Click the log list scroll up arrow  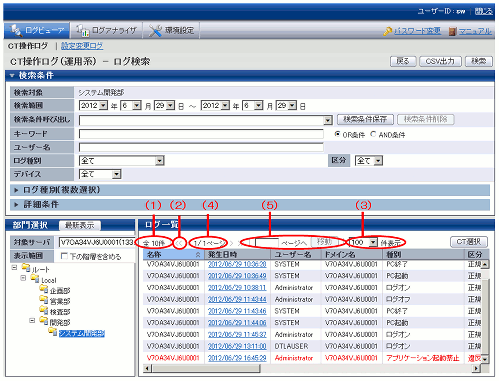click(x=485, y=264)
